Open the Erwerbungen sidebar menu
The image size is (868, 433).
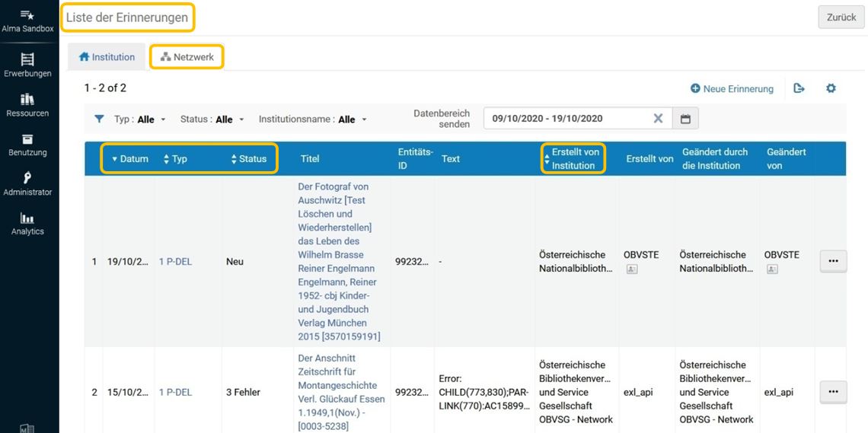coord(27,65)
